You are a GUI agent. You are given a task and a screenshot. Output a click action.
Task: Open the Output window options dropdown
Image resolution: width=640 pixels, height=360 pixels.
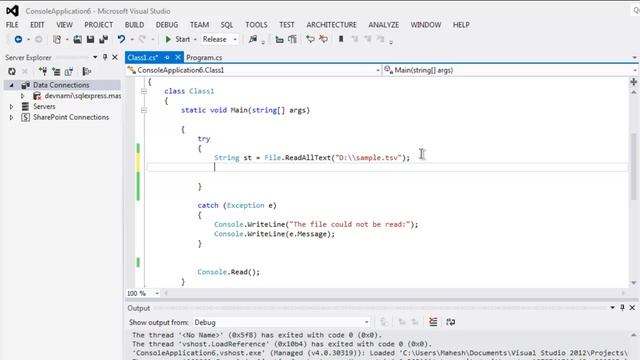click(612, 308)
